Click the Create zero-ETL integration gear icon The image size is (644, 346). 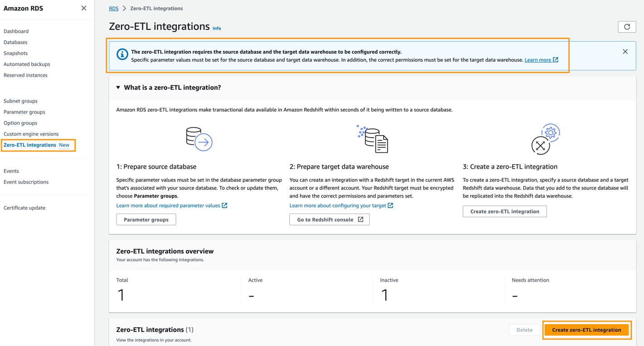tap(546, 139)
